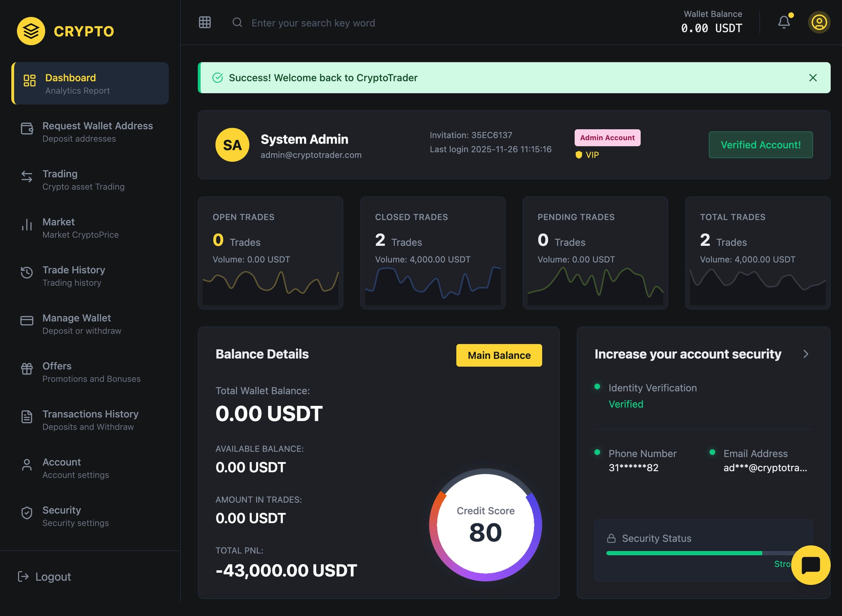Click the notification bell icon
The height and width of the screenshot is (616, 842).
(783, 23)
